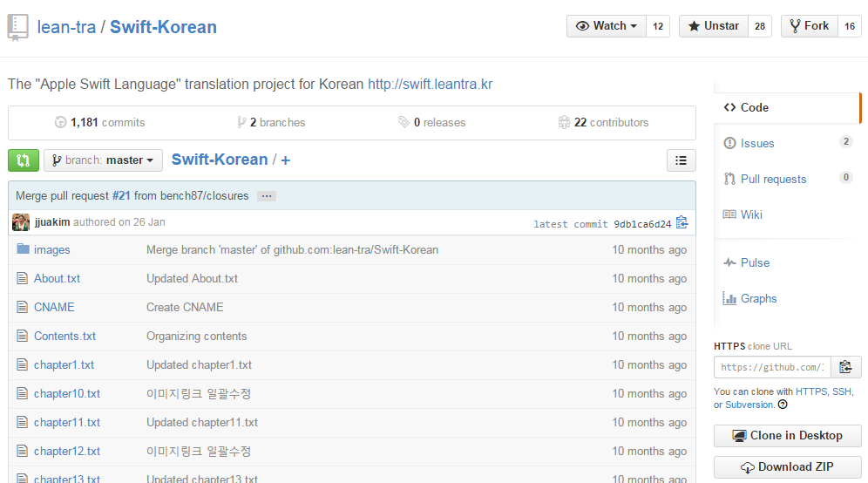This screenshot has width=868, height=483.
Task: Open the 'Updated chapter11.txt' commit message
Action: [x=202, y=423]
